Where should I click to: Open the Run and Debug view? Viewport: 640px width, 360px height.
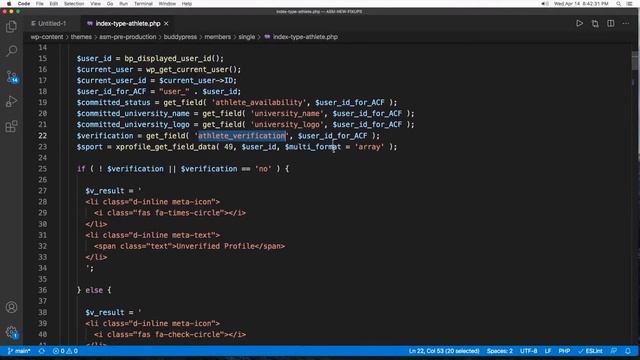pos(11,101)
